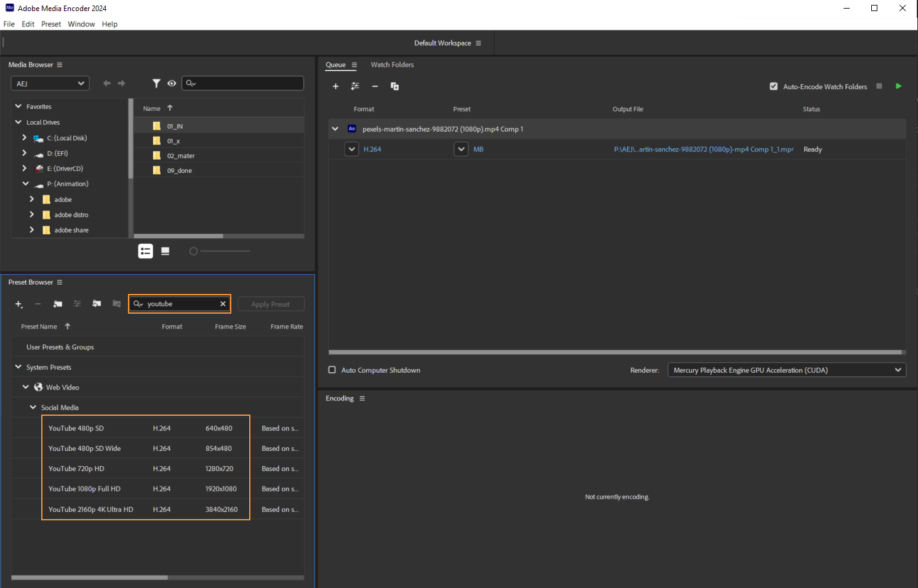Image resolution: width=918 pixels, height=588 pixels.
Task: Switch Media Browser to thumbnail view
Action: (165, 251)
